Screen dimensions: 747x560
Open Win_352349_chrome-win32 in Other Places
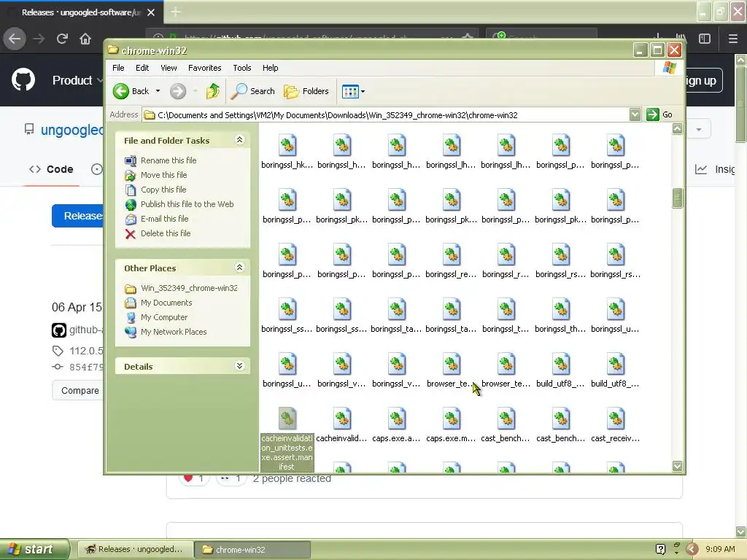189,288
